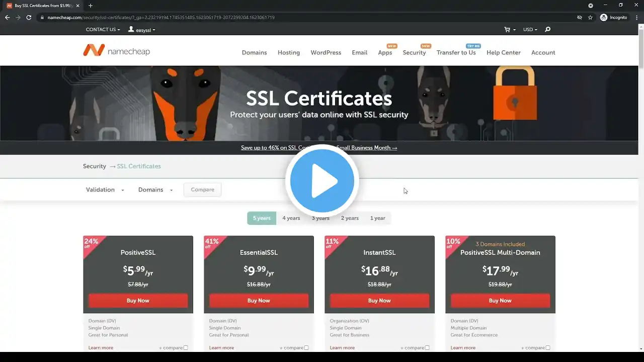The image size is (644, 362).
Task: Click the Save up to 46% promo link
Action: pyautogui.click(x=319, y=148)
